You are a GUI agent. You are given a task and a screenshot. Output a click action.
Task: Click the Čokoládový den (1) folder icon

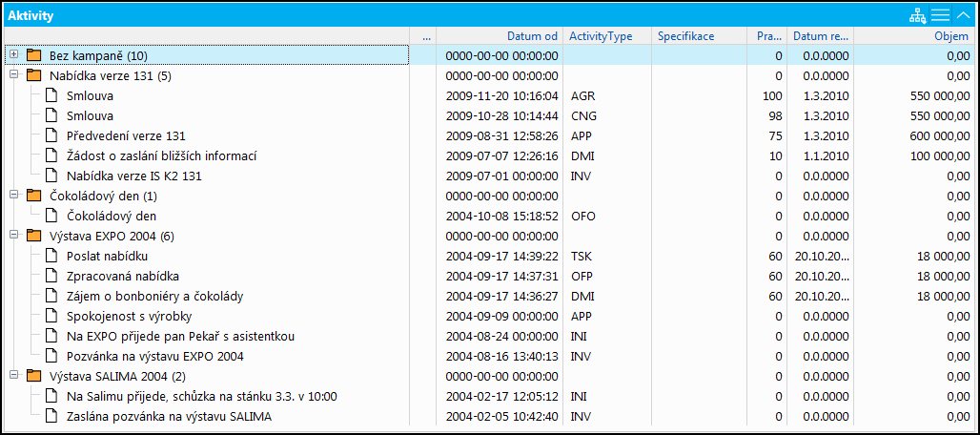click(x=33, y=196)
